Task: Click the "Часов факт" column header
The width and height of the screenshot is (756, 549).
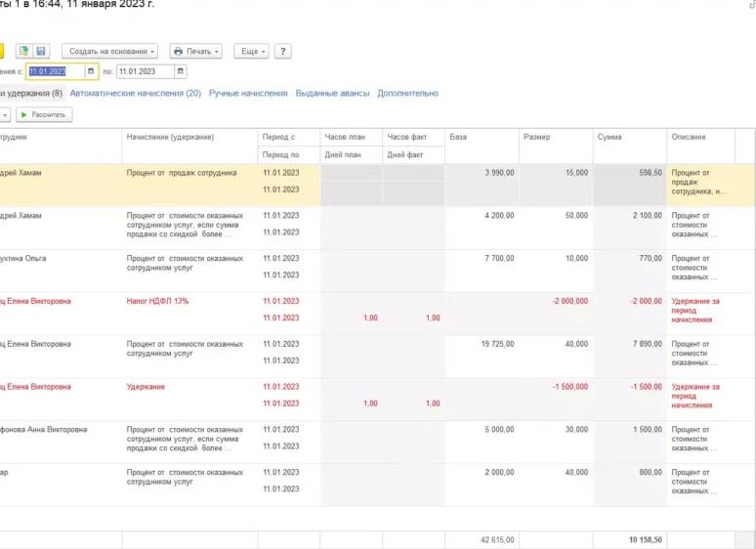Action: pos(413,138)
